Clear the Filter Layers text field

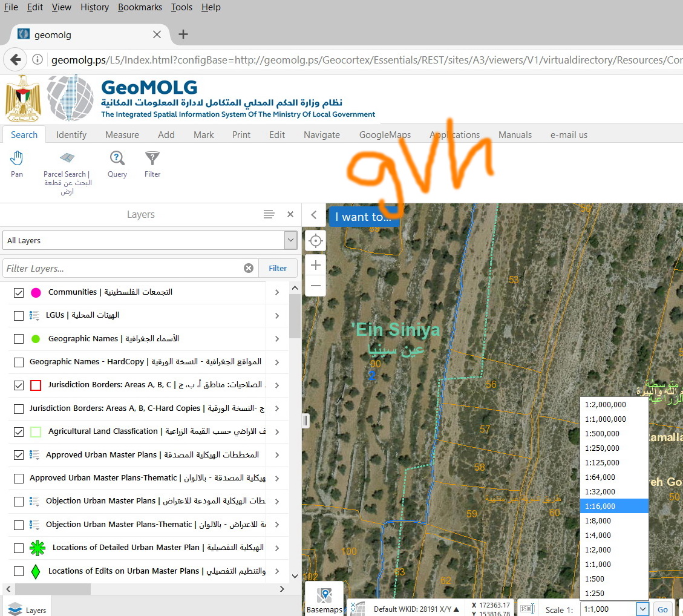[x=249, y=268]
